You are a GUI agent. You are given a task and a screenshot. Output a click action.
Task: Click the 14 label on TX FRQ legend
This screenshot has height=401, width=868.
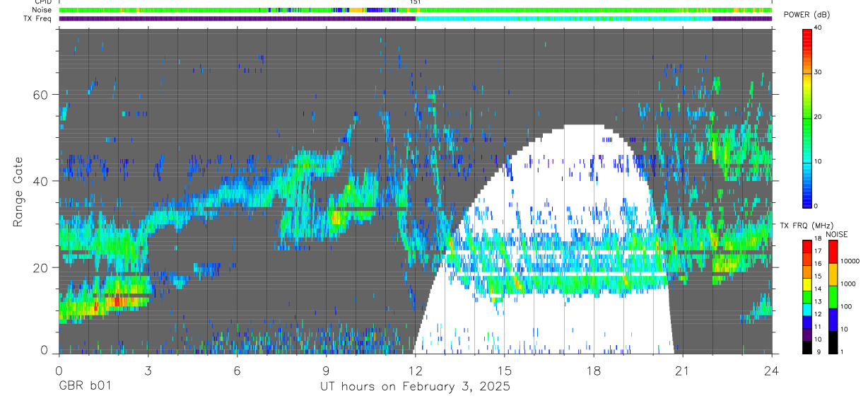coord(819,289)
